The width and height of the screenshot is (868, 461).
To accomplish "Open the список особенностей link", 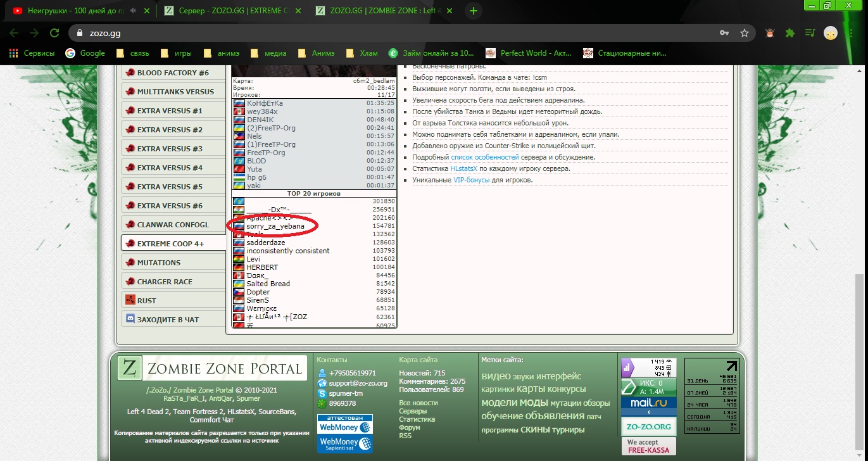I will pos(484,157).
